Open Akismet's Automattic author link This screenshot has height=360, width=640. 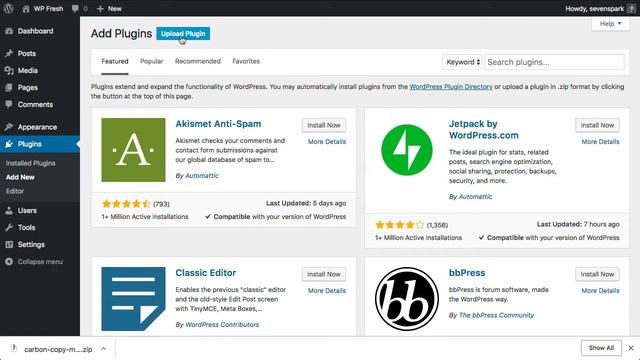tap(202, 176)
